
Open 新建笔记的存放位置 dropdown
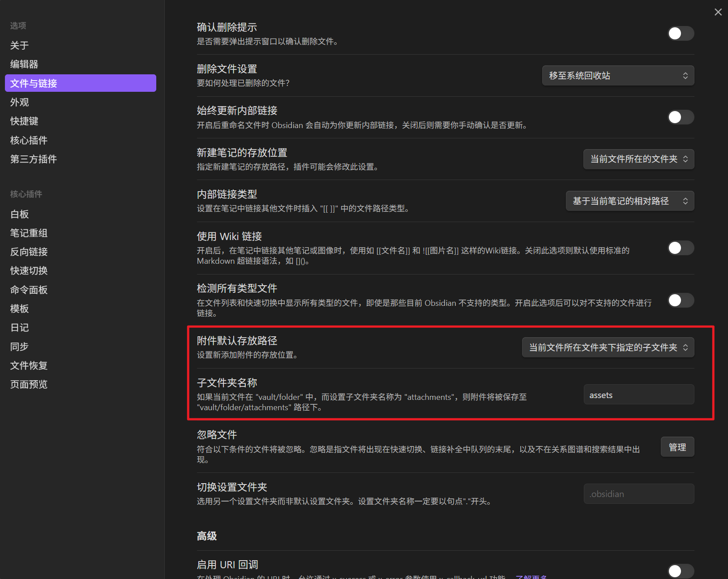pos(638,159)
